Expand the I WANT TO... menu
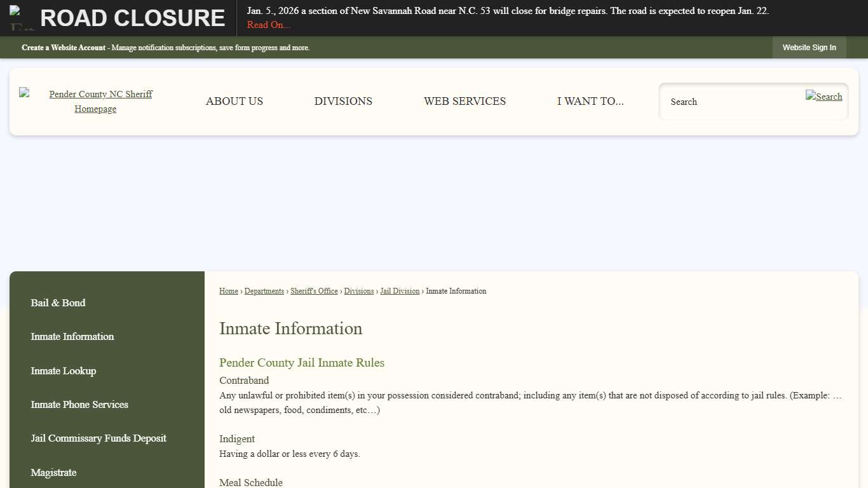This screenshot has width=868, height=488. tap(590, 101)
